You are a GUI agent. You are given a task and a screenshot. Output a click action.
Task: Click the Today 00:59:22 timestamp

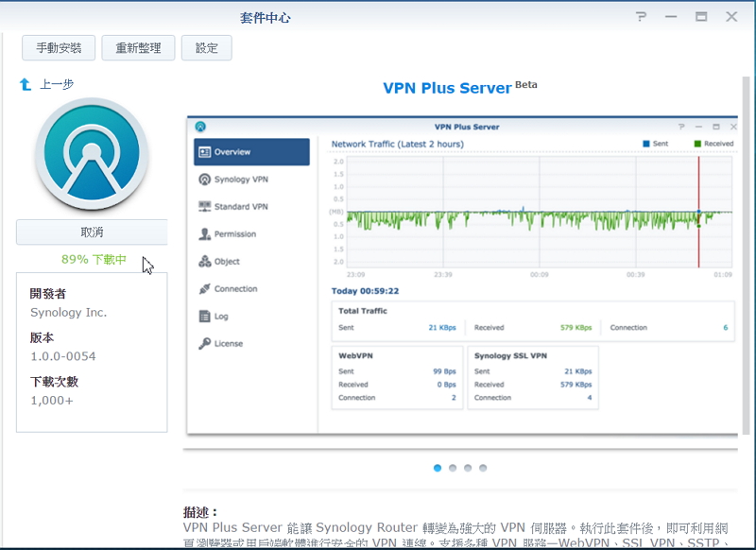365,291
